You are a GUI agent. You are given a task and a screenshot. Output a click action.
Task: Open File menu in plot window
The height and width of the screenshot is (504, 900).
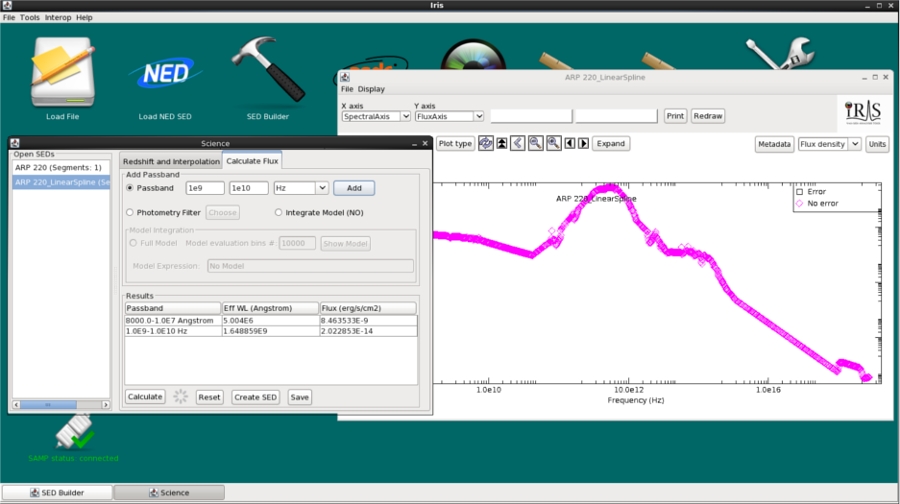click(347, 89)
